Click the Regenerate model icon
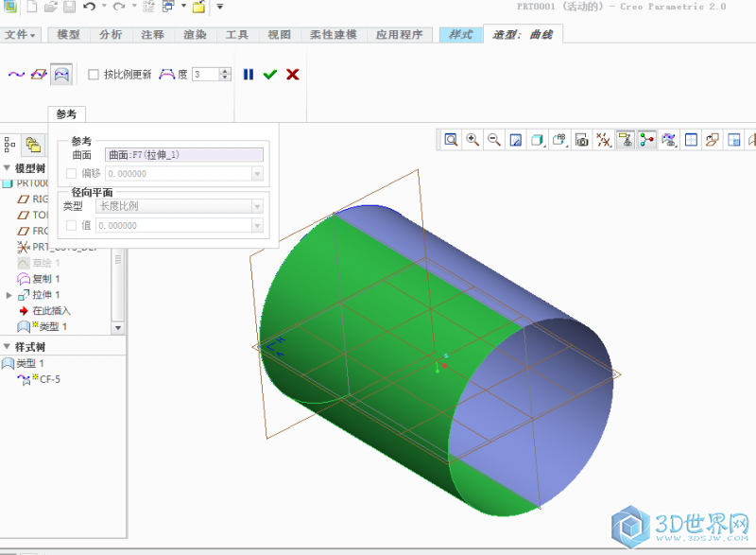The width and height of the screenshot is (756, 555). [149, 7]
